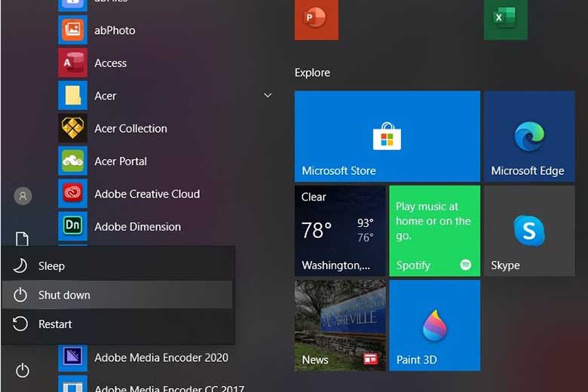Open the user account icon
The image size is (588, 392).
(x=23, y=196)
